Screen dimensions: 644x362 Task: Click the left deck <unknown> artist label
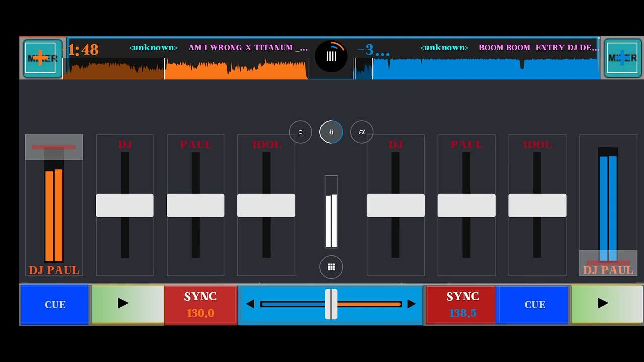coord(153,48)
